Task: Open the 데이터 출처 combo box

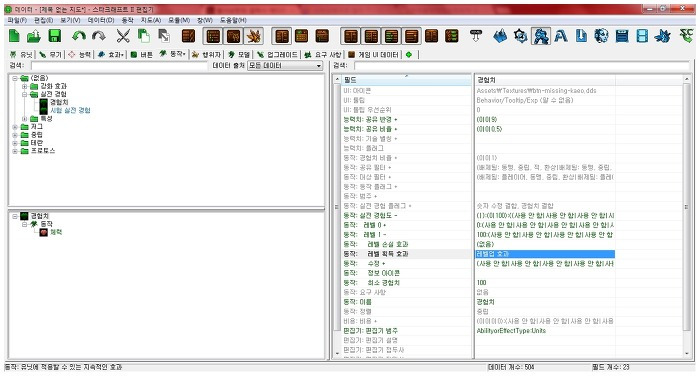Action: [x=285, y=66]
